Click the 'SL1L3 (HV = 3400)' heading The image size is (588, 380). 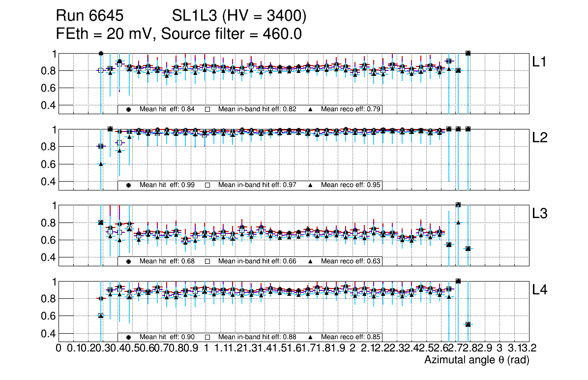[x=239, y=16]
